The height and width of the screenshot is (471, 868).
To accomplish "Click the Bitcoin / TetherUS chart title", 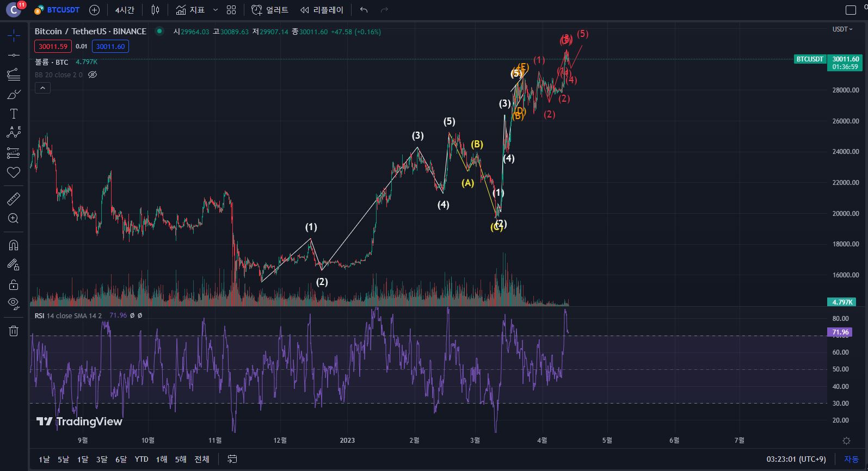I will click(x=90, y=32).
